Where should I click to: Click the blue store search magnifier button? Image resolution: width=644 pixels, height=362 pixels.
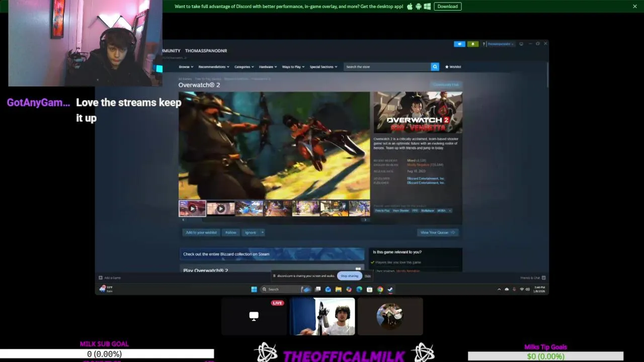tap(435, 67)
